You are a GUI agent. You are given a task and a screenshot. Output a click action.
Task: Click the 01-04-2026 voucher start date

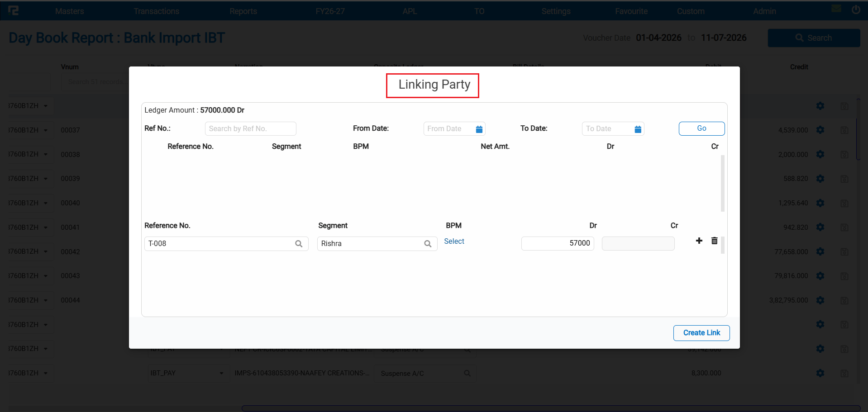pos(658,38)
